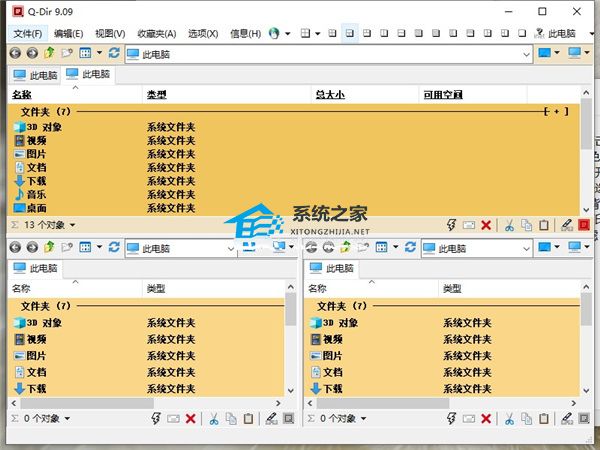This screenshot has width=600, height=450.
Task: Click the clipboard paste icon in the top pane status bar
Action: tap(544, 225)
